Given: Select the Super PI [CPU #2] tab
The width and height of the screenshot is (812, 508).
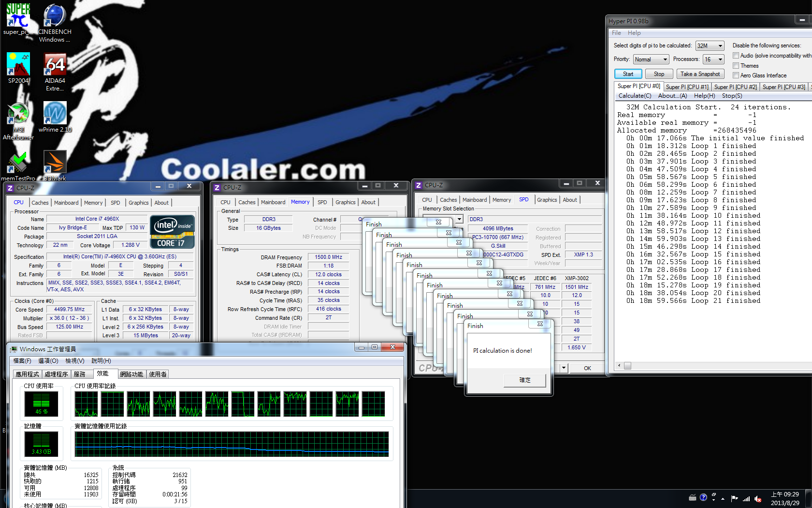Looking at the screenshot, I should tap(735, 87).
